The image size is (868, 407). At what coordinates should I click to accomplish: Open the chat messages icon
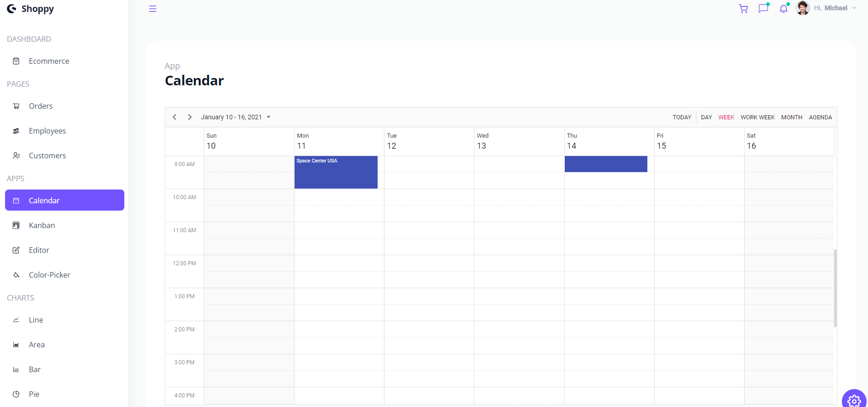[x=763, y=8]
